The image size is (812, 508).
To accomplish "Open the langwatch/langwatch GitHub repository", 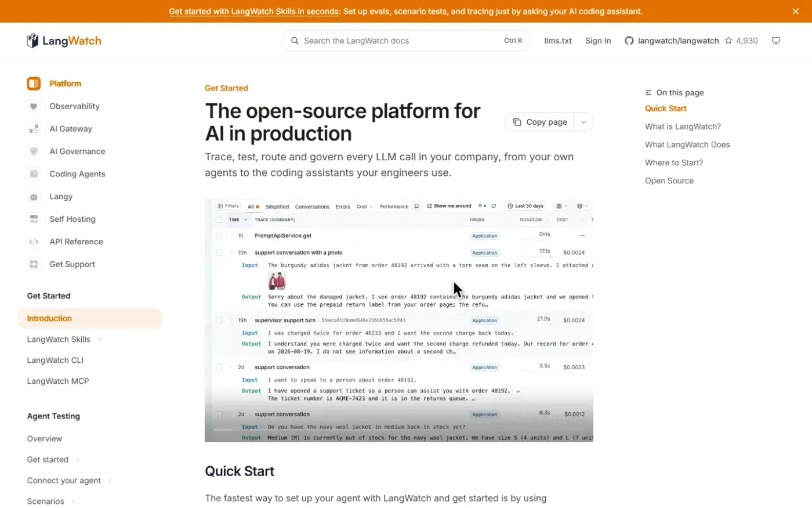I will pos(672,41).
